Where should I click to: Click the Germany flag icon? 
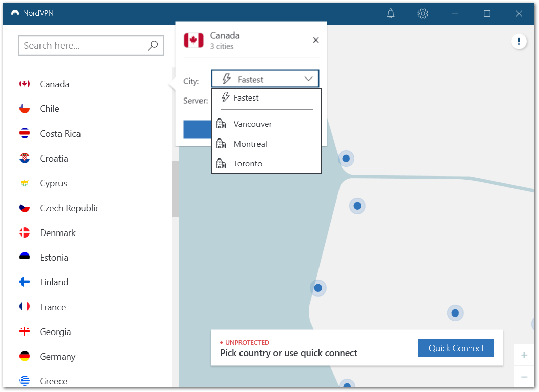(x=25, y=356)
